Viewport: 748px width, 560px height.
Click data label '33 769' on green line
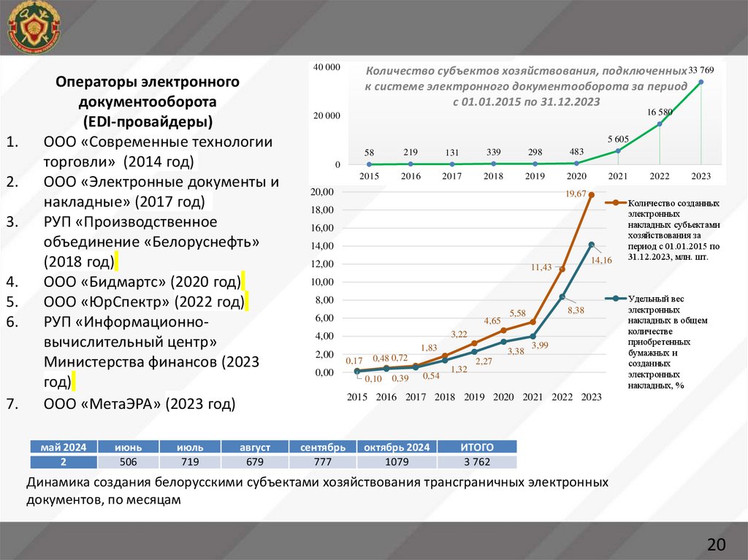[701, 70]
